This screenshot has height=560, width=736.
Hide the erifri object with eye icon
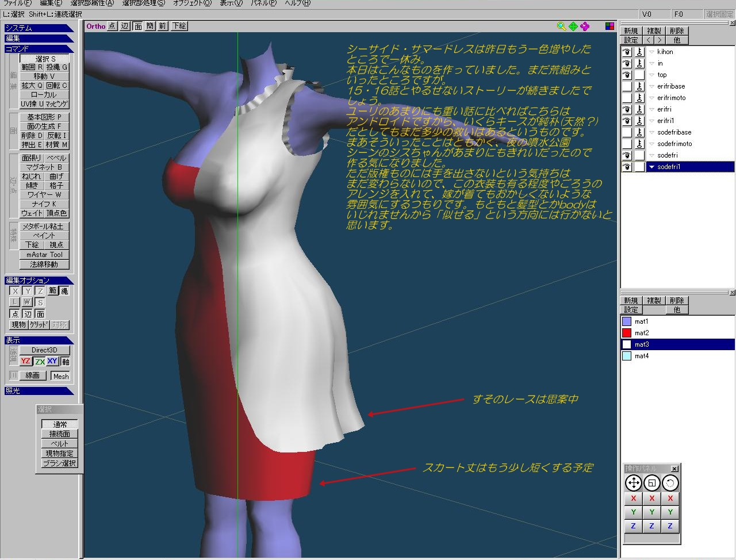pos(627,109)
